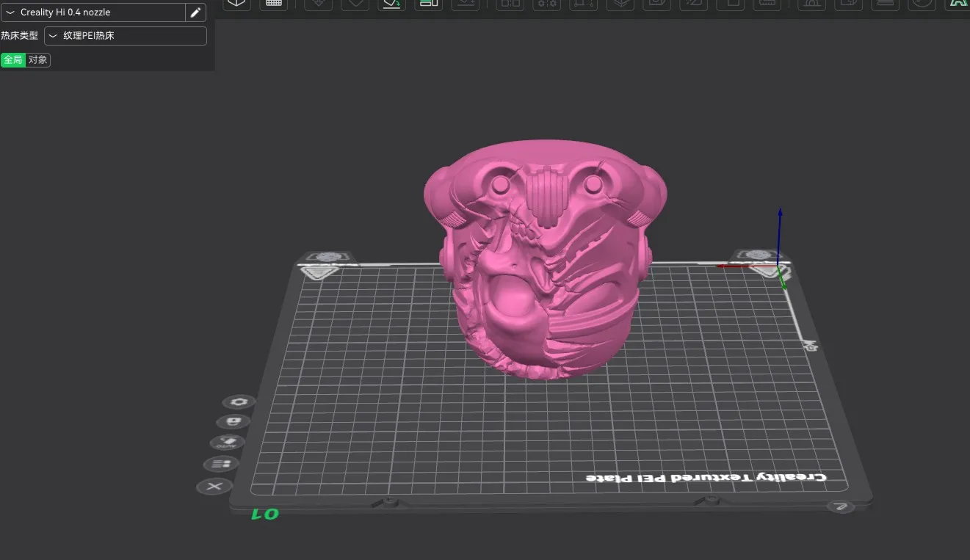The height and width of the screenshot is (560, 970).
Task: Click the toolbar icon with green arrow underline
Action: point(392,4)
